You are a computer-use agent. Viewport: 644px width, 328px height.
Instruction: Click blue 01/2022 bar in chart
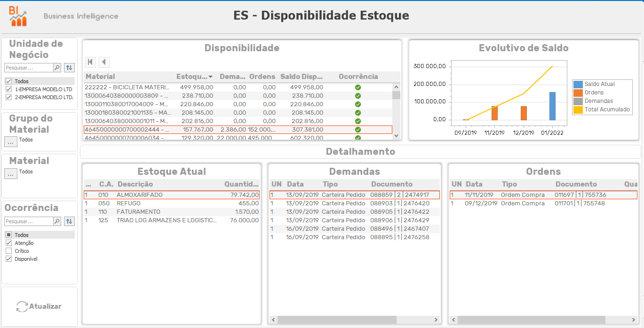tap(552, 106)
